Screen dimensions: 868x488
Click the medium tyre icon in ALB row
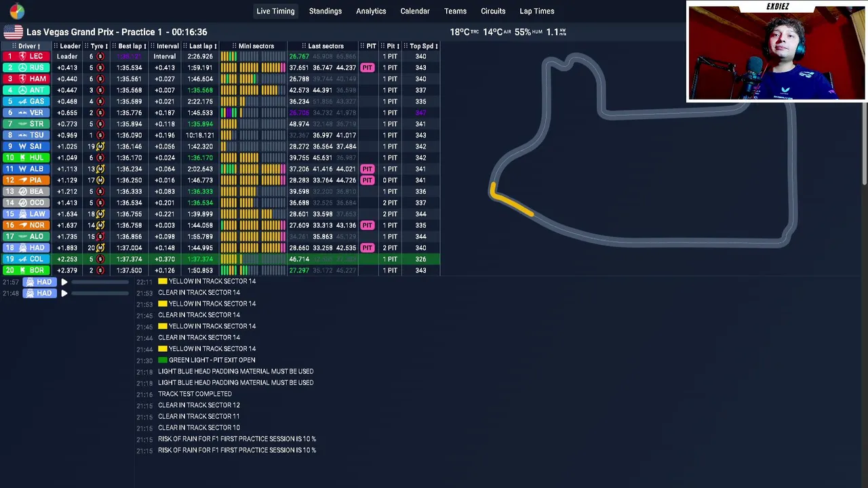(100, 169)
